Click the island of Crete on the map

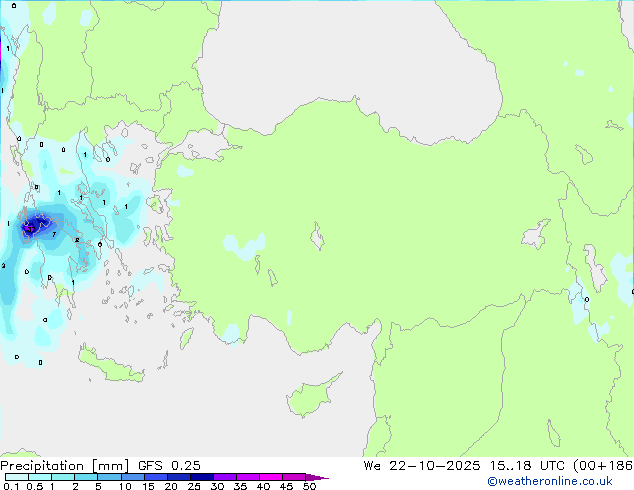tap(111, 365)
